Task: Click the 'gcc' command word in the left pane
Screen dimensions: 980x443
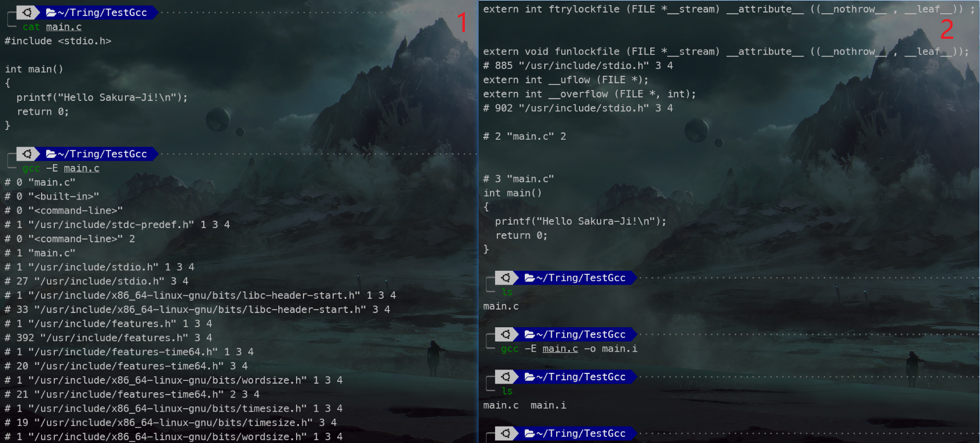Action: tap(31, 168)
